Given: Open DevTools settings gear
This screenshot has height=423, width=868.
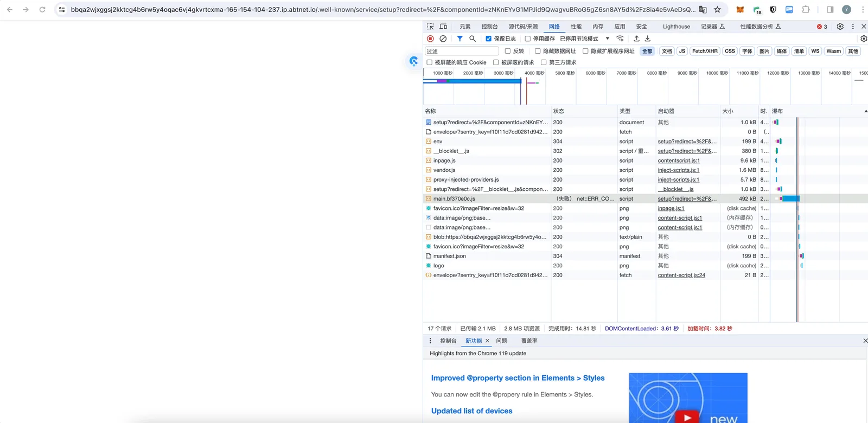Looking at the screenshot, I should [x=840, y=27].
